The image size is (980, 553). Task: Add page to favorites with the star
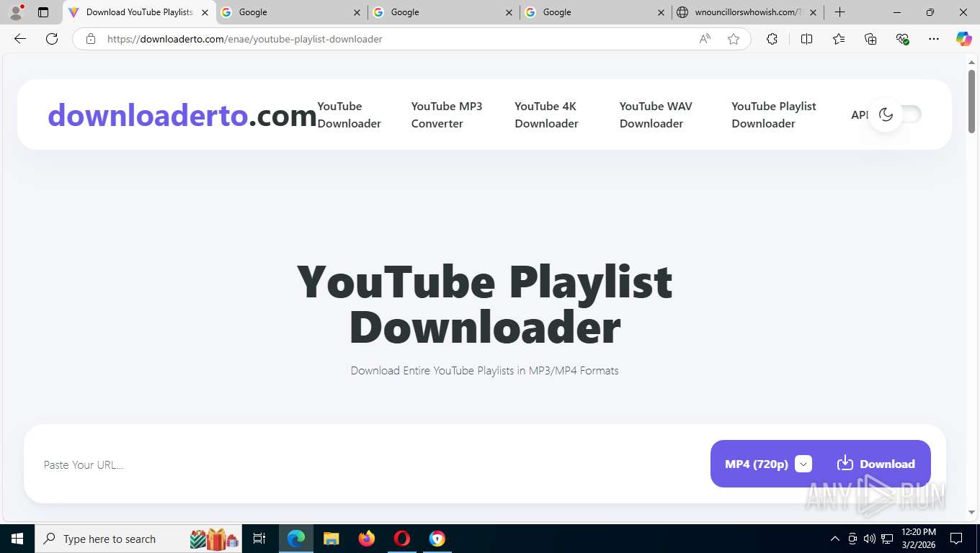point(734,39)
